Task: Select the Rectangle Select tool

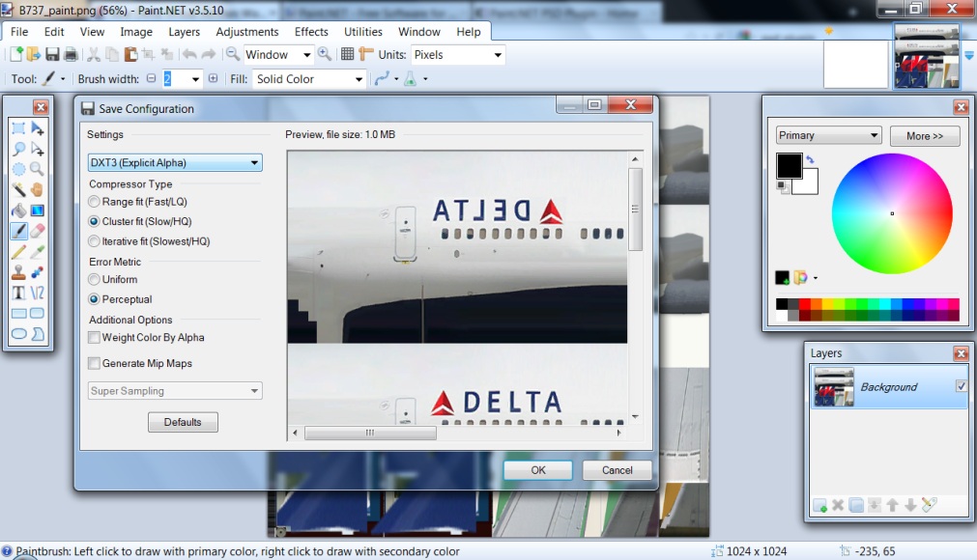Action: click(18, 128)
